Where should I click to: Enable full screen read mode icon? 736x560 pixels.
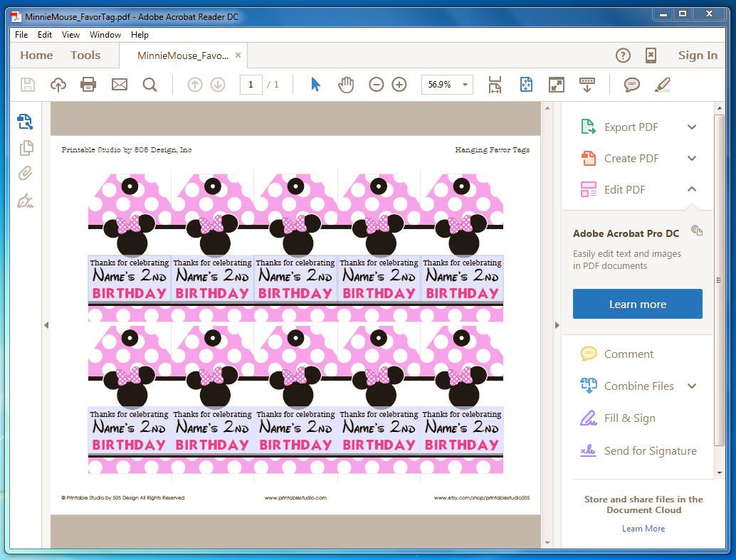pos(556,85)
